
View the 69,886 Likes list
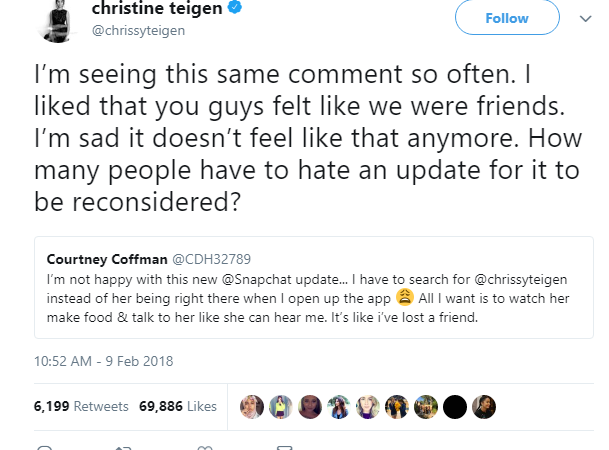click(x=176, y=406)
